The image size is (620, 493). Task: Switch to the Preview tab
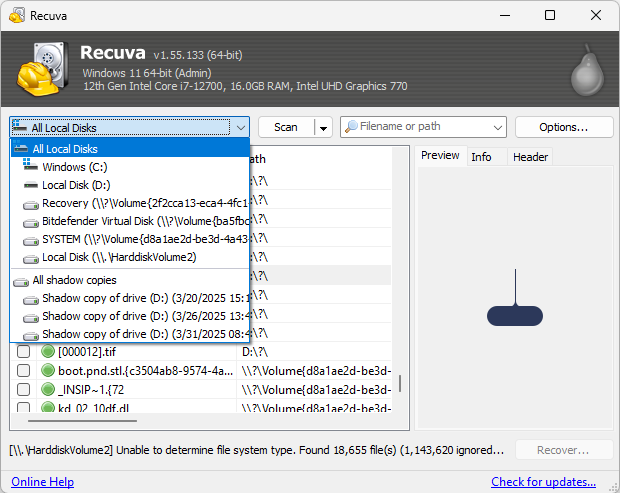440,155
